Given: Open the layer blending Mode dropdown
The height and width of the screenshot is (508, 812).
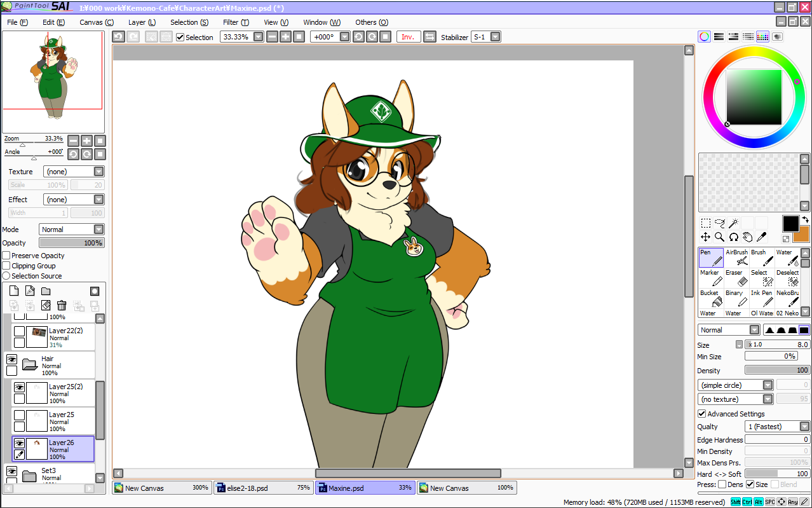Looking at the screenshot, I should pyautogui.click(x=98, y=230).
